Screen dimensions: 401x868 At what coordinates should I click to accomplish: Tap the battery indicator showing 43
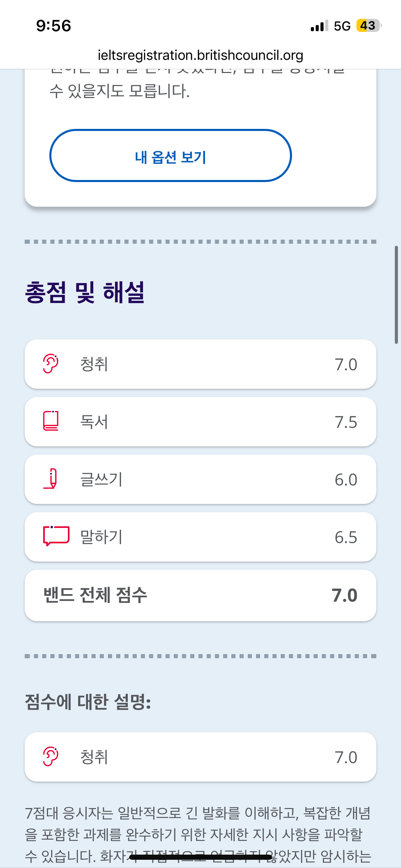[x=368, y=26]
